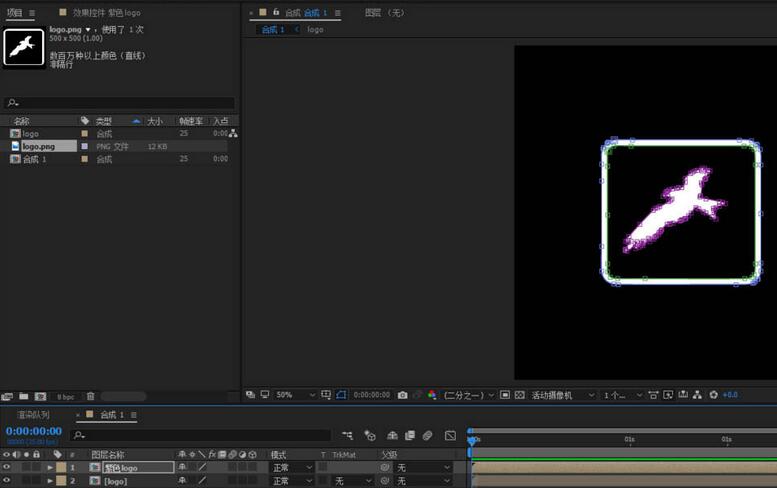The height and width of the screenshot is (488, 777).
Task: Expand layer 1 紫色 logo properties triangle
Action: coord(50,467)
